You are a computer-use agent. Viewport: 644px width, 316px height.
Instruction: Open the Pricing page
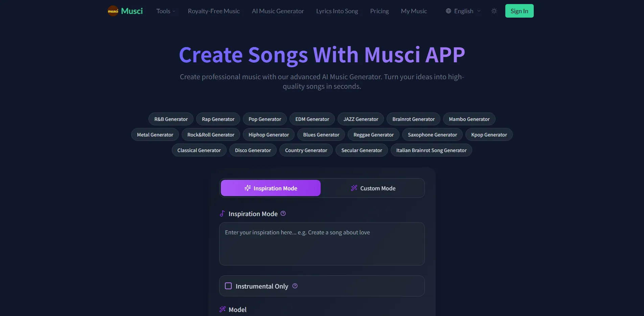379,11
